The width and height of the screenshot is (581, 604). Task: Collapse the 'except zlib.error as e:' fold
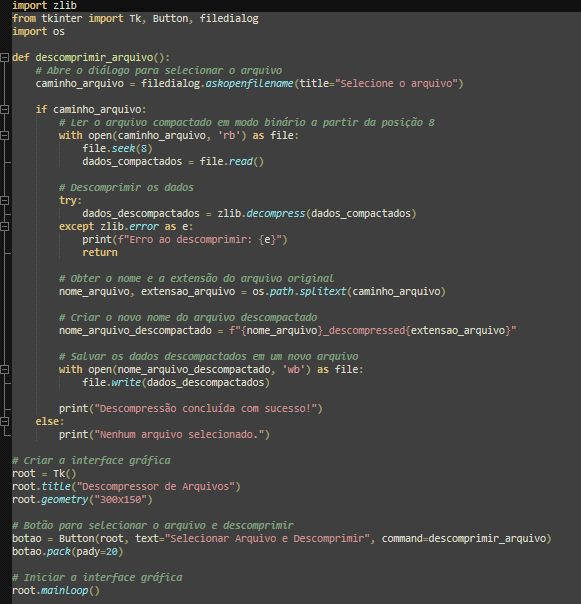[4, 226]
